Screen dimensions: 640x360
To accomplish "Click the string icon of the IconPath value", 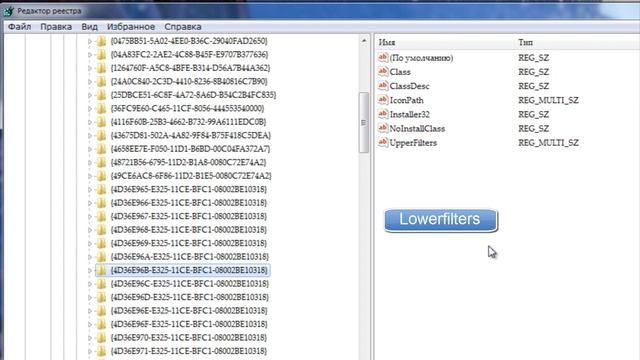I will click(382, 100).
